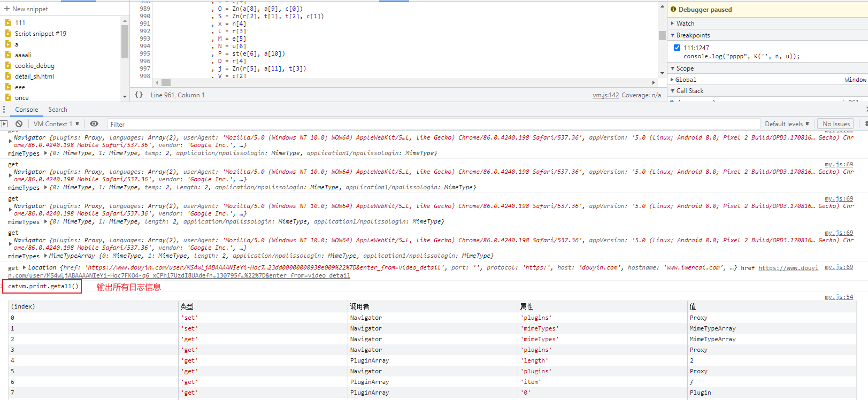This screenshot has height=400, width=868.
Task: Click file icon beside Script snippet #19
Action: 8,33
